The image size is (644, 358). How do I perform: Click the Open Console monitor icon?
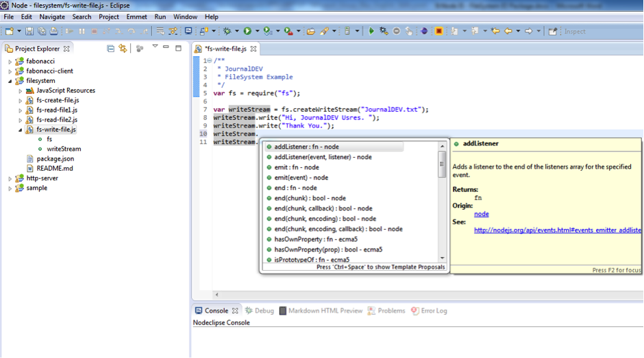coord(188,31)
